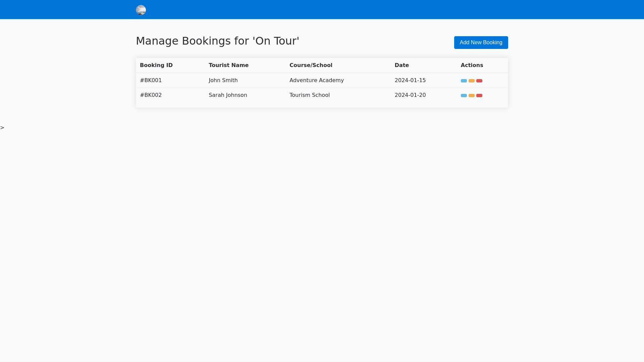The width and height of the screenshot is (644, 362).
Task: Select the #BK001 booking ID cell
Action: [x=151, y=80]
